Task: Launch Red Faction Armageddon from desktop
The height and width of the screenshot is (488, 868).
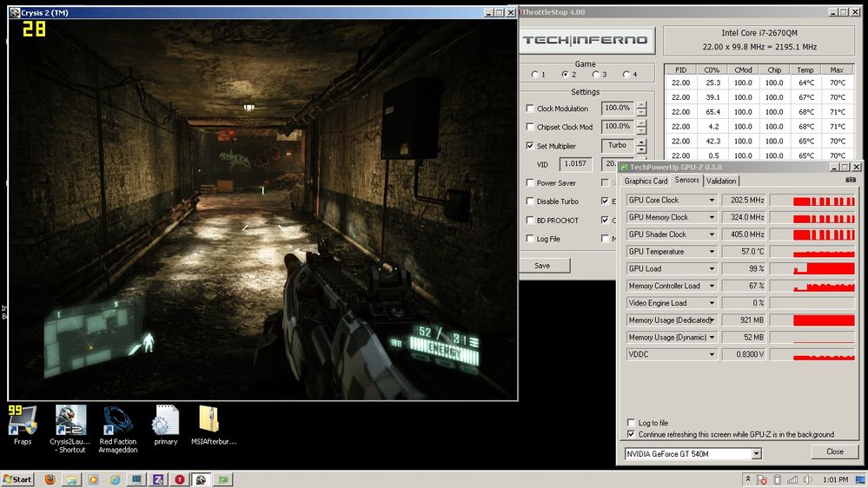Action: coord(118,429)
